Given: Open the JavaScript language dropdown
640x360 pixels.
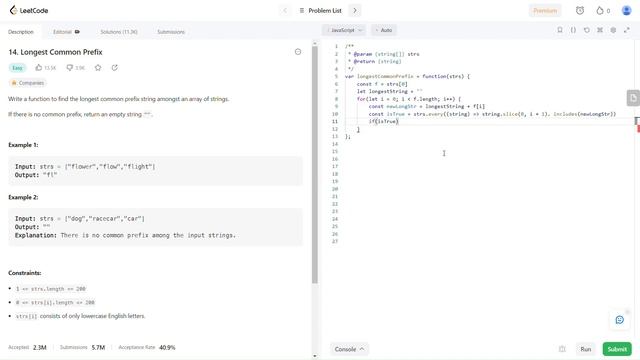Looking at the screenshot, I should click(x=344, y=30).
